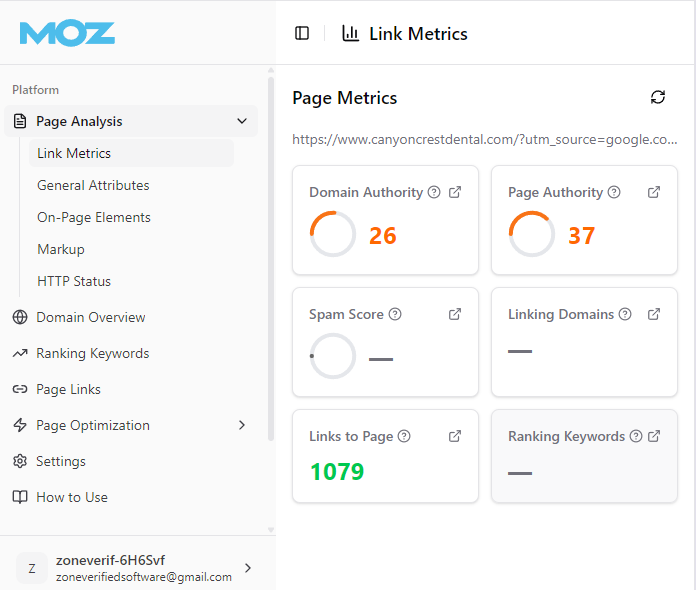This screenshot has width=696, height=590.
Task: Click the Ranking Keywords trend icon
Action: 20,353
